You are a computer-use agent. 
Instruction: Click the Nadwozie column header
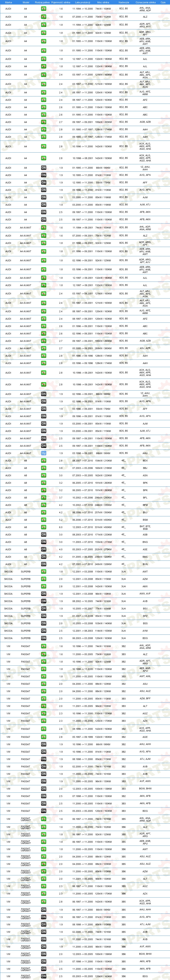tap(124, 2)
